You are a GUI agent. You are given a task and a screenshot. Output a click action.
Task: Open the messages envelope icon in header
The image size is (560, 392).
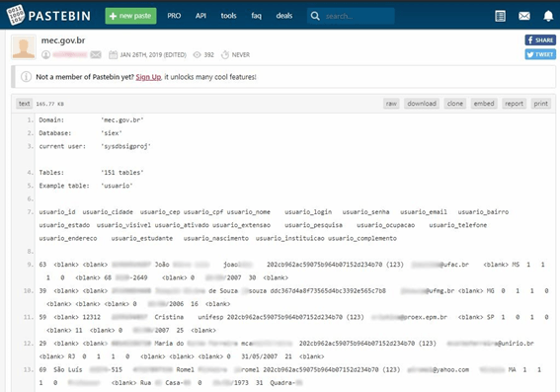(x=523, y=16)
